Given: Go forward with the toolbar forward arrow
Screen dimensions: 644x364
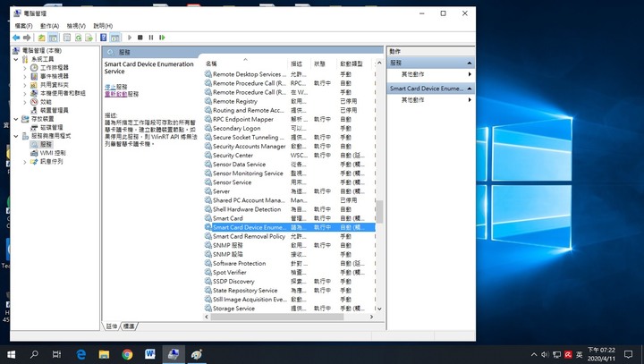Looking at the screenshot, I should [x=27, y=38].
